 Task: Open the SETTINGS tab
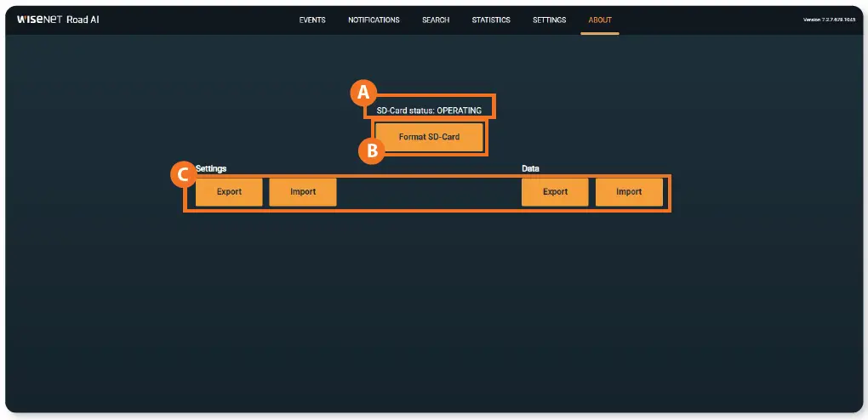549,20
